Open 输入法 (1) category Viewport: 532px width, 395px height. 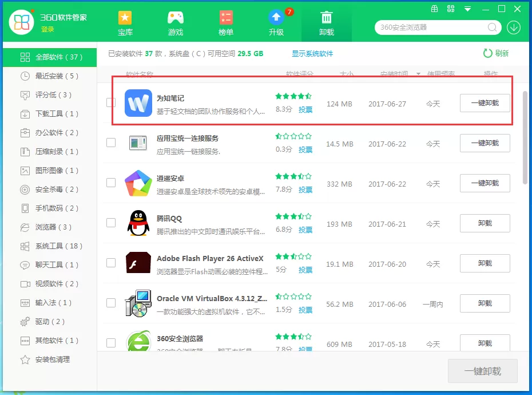50,303
